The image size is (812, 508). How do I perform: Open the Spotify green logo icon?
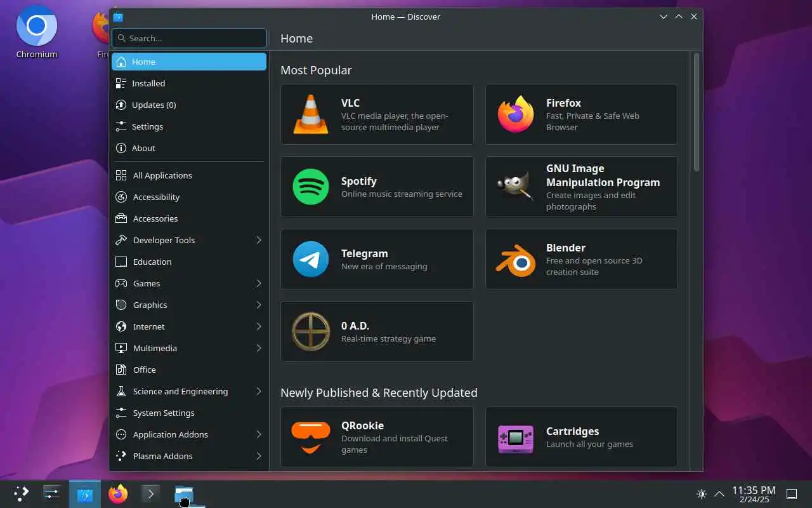pyautogui.click(x=311, y=187)
